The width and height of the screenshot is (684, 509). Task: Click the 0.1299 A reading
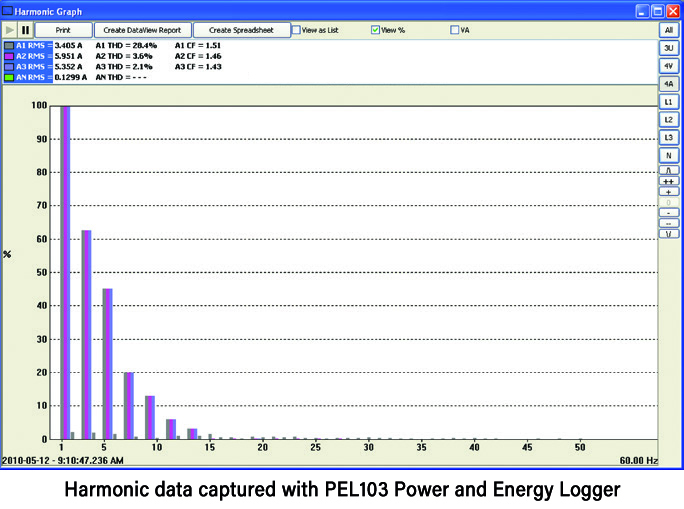(x=71, y=77)
